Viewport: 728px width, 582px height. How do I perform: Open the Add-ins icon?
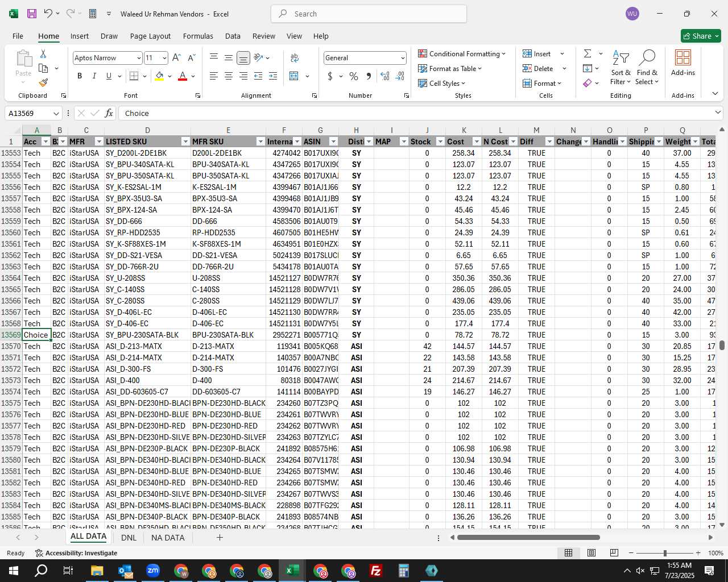[x=683, y=63]
